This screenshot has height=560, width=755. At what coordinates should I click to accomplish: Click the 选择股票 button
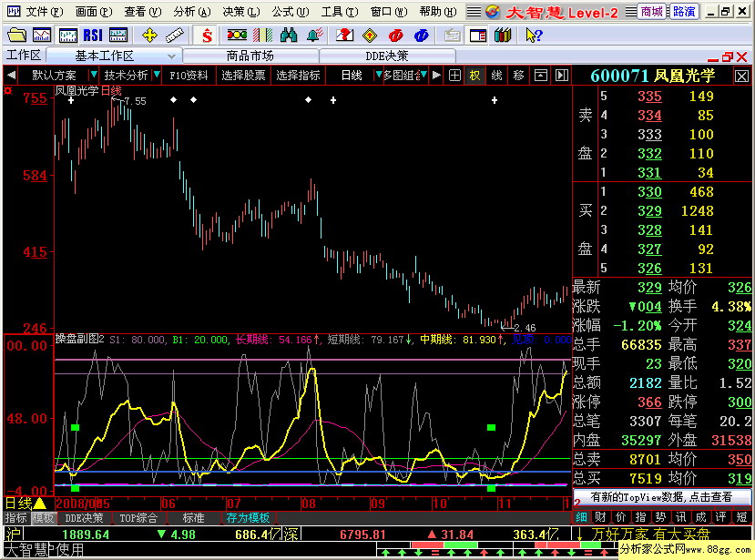(243, 75)
